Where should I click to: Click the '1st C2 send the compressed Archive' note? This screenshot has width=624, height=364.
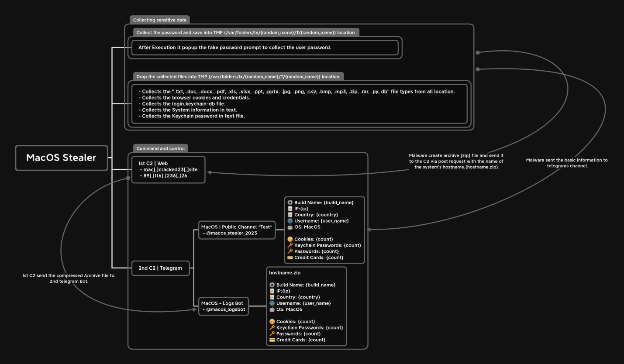pyautogui.click(x=69, y=278)
